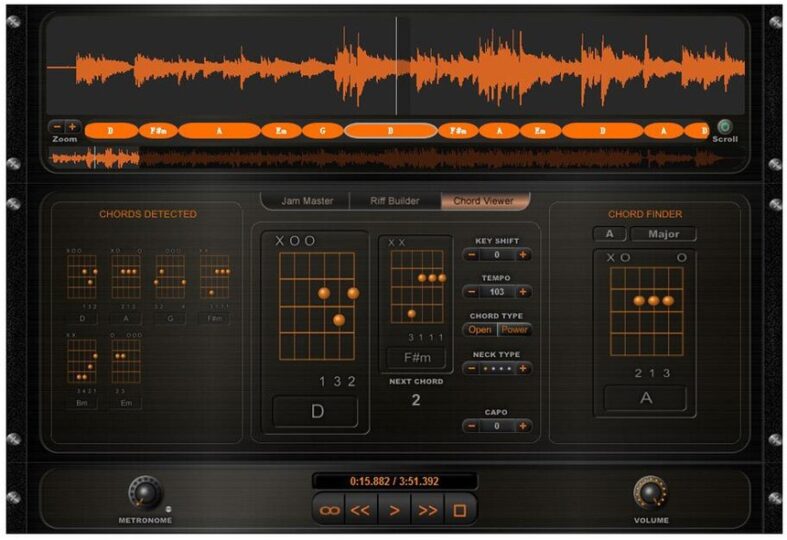Increase Key Shift with the plus button
Screen dimensions: 787x540
[x=523, y=255]
